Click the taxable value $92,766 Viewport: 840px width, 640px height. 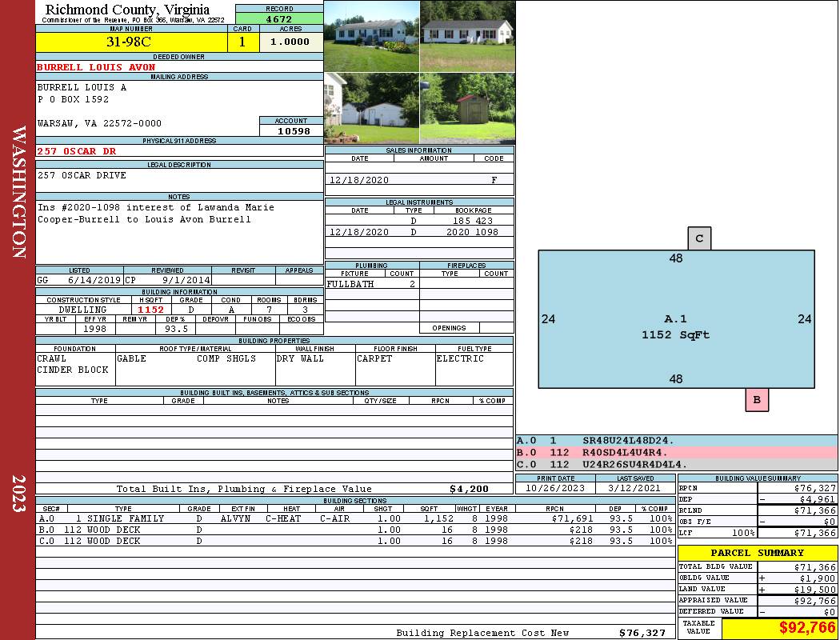tap(806, 628)
